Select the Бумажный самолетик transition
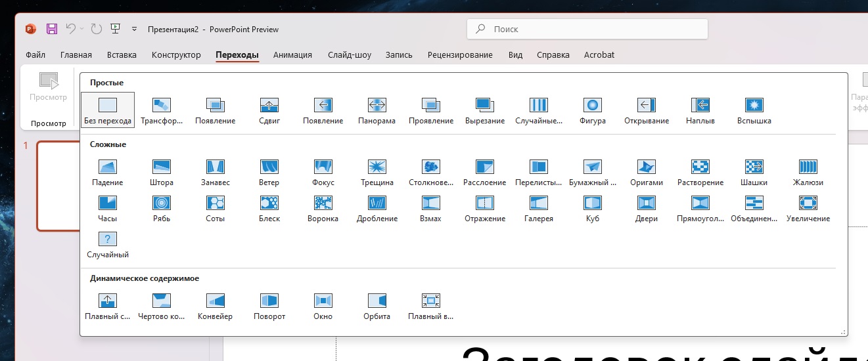Screen dimensions: 868x361 593,171
